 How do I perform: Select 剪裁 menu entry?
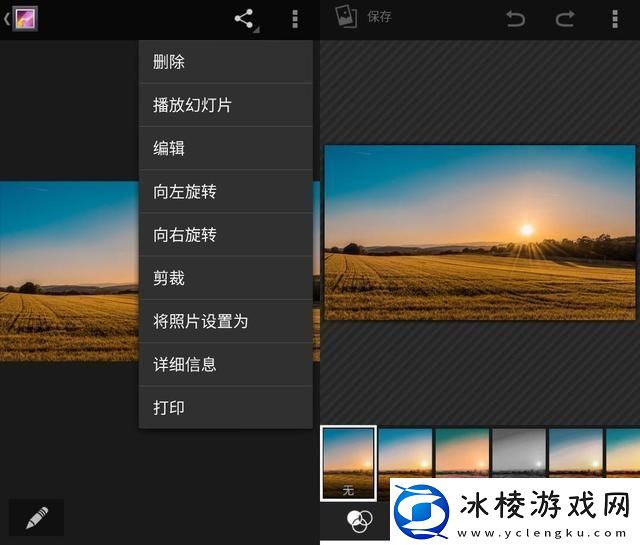click(226, 278)
